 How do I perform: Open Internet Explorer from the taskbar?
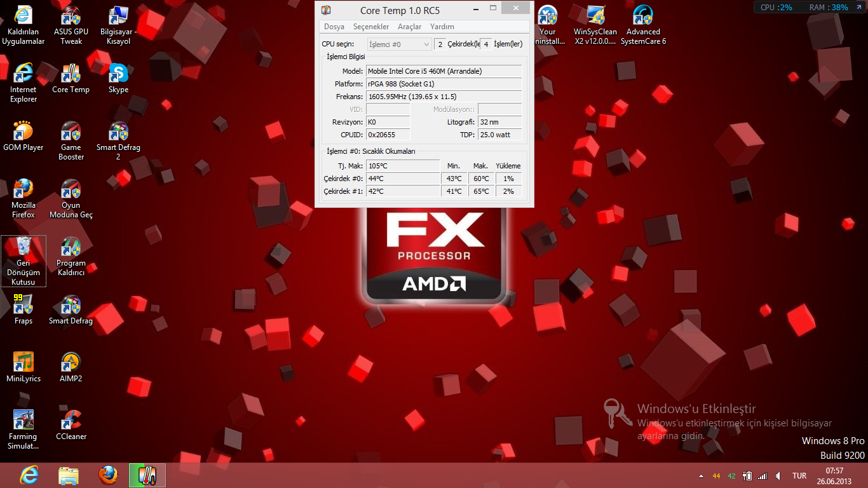click(x=29, y=475)
